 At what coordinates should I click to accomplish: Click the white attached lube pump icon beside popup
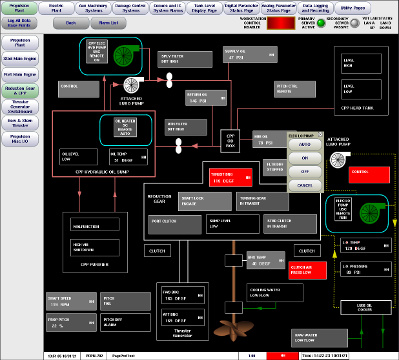point(340,159)
